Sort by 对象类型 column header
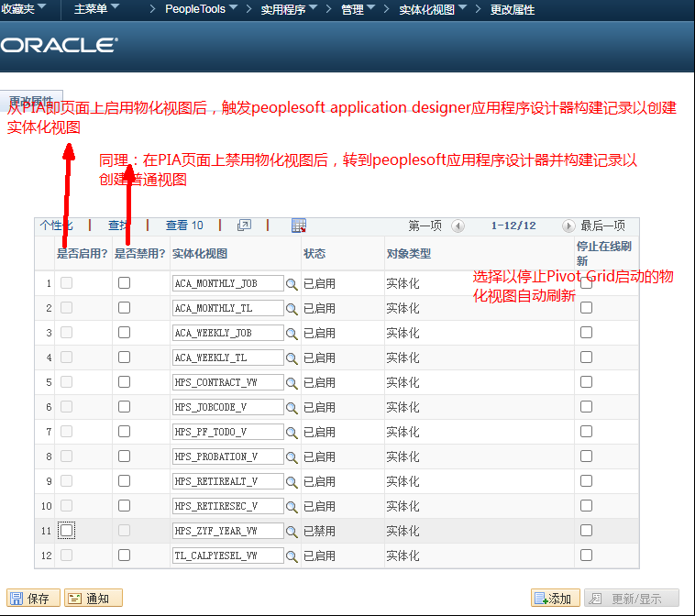This screenshot has width=695, height=616. (408, 254)
